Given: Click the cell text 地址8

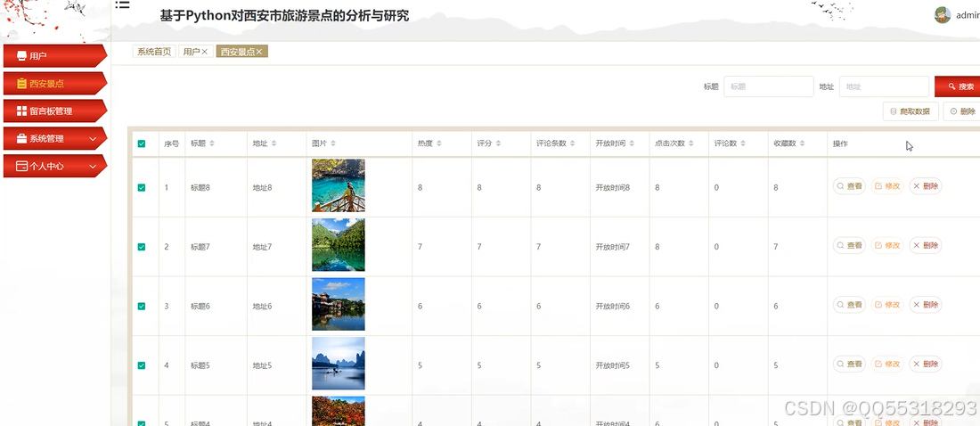Looking at the screenshot, I should coord(262,188).
